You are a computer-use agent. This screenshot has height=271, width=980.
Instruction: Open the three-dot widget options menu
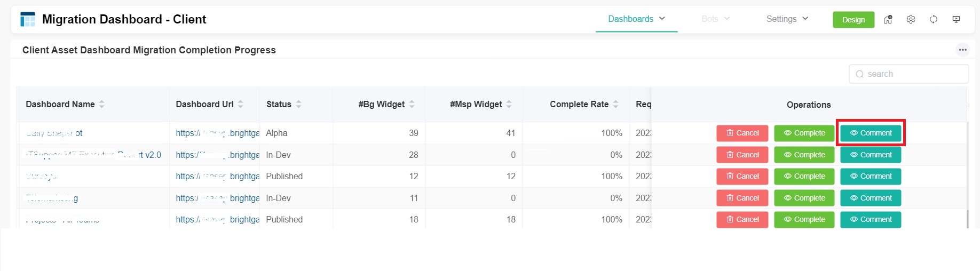(x=962, y=50)
